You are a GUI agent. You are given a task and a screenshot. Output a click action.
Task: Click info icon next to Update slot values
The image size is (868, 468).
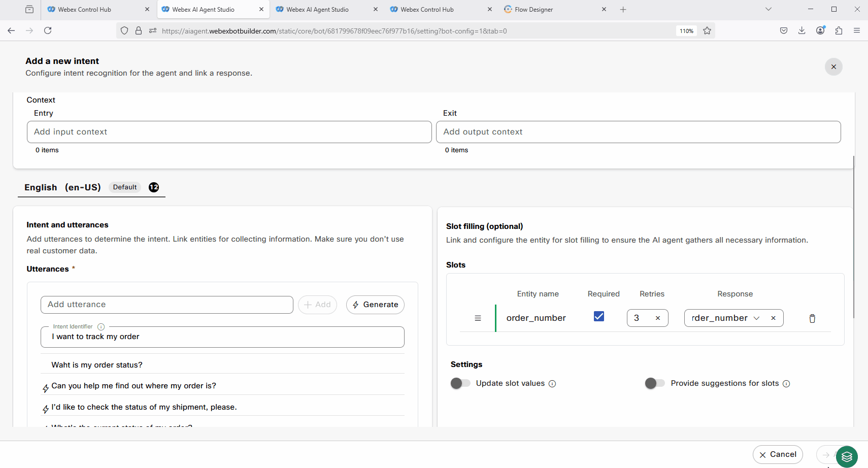coord(552,384)
